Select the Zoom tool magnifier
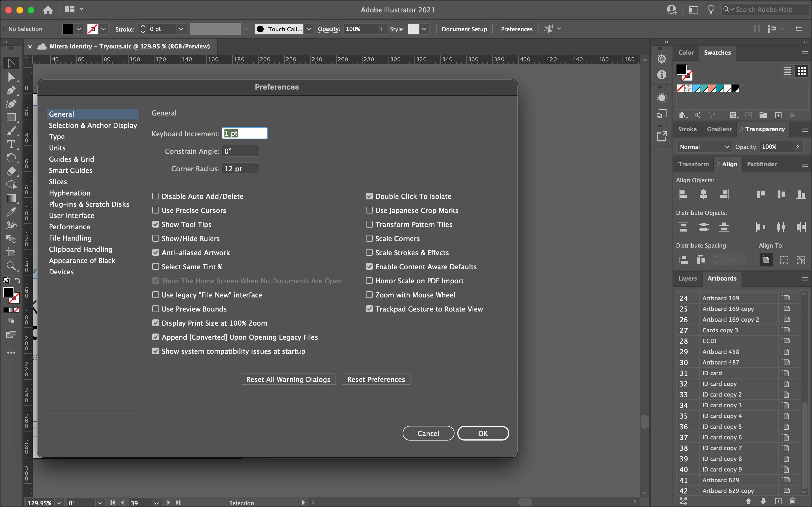Screen dimensions: 812x507 coord(11,266)
